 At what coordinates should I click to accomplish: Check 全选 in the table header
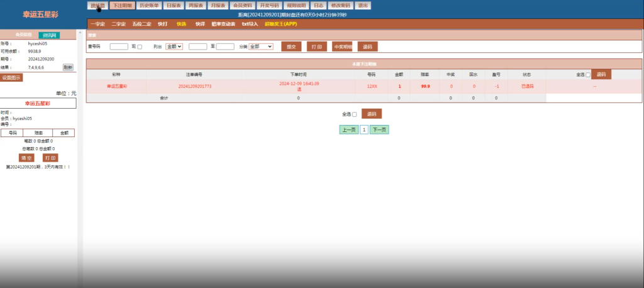coord(587,75)
